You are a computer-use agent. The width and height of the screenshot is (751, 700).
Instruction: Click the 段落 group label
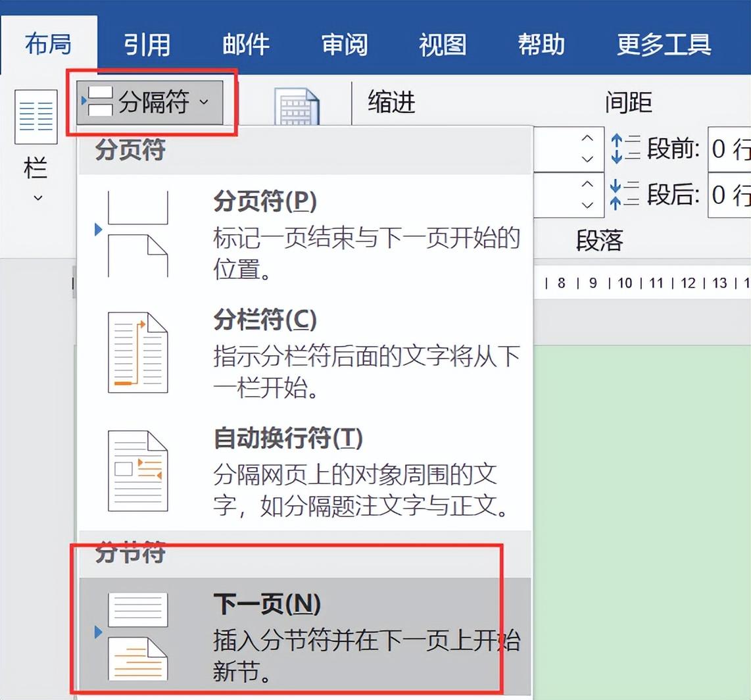(599, 241)
